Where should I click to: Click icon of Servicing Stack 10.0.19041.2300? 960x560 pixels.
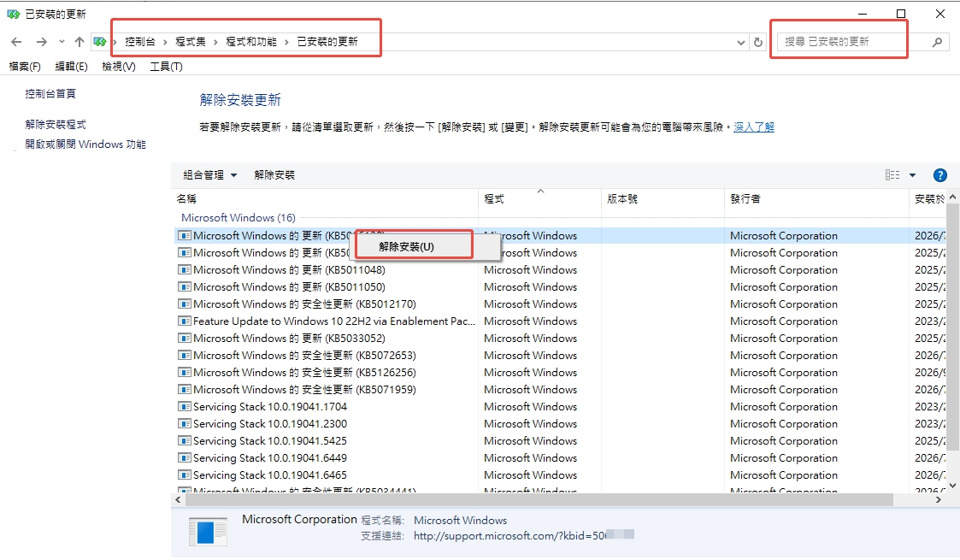point(184,424)
